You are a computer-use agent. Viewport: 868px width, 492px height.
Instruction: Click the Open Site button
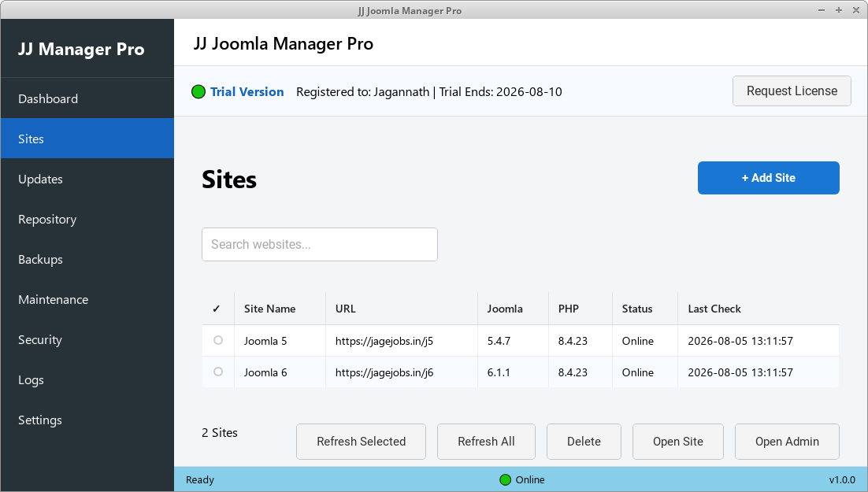point(677,442)
